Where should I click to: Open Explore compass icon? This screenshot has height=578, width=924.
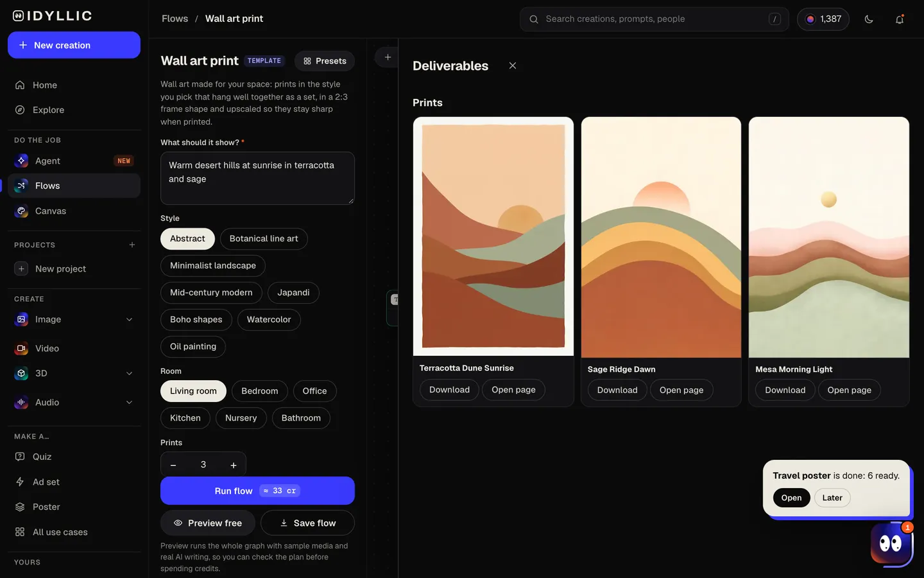[x=20, y=110]
